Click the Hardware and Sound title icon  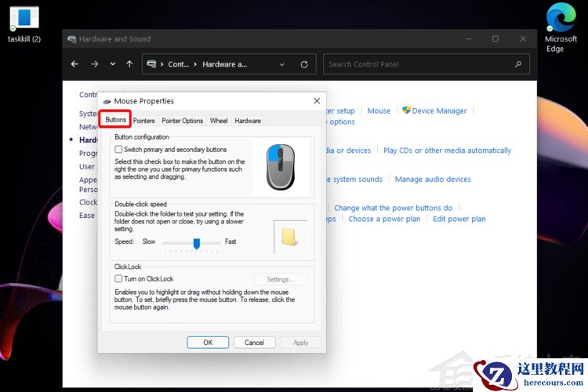coord(71,38)
